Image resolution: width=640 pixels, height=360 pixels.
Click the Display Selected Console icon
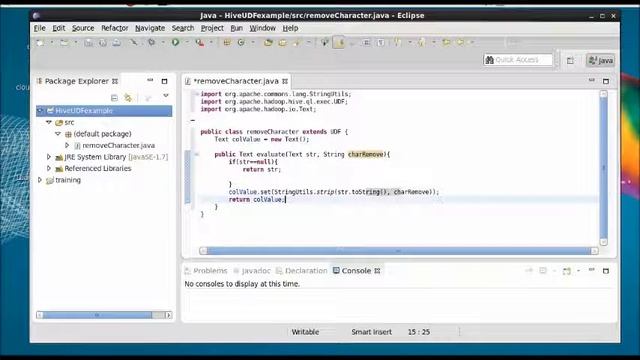pyautogui.click(x=543, y=271)
